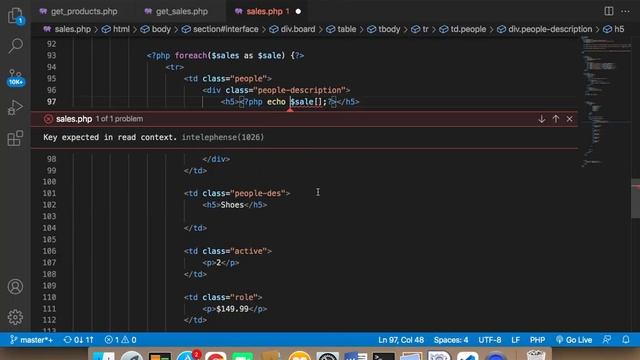Click the Shoes text on line 102
640x360 pixels.
(232, 205)
